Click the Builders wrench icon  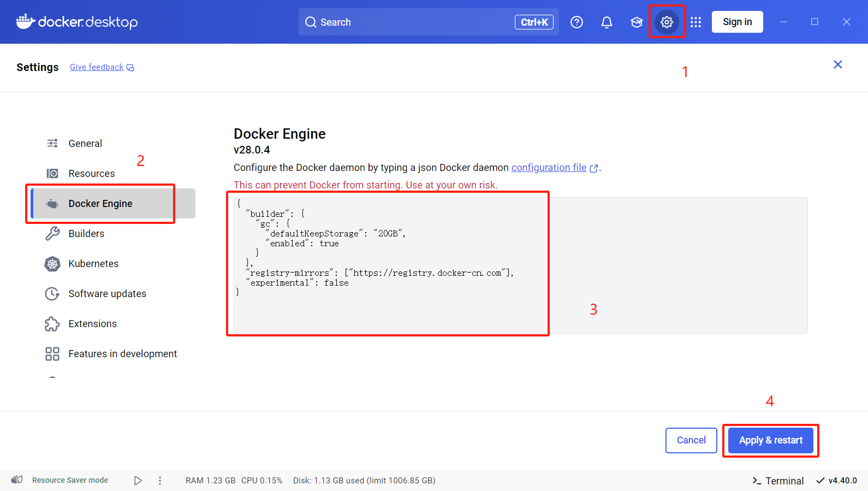point(52,233)
